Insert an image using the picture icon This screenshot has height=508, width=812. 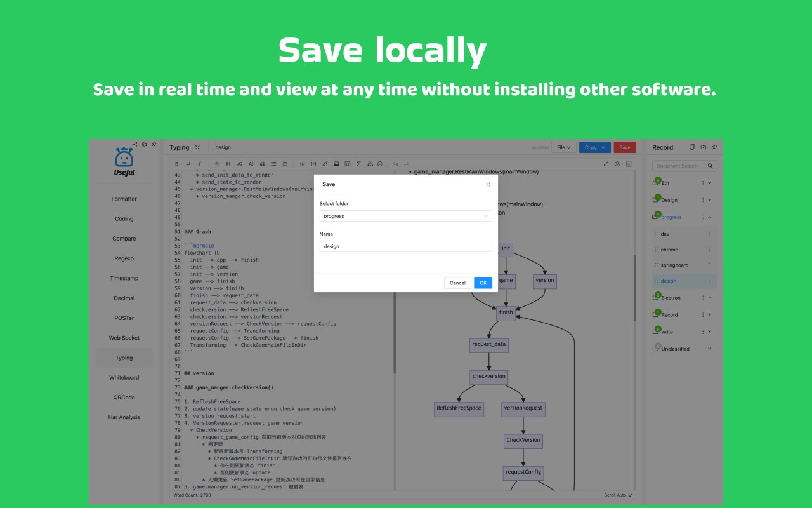[x=336, y=164]
